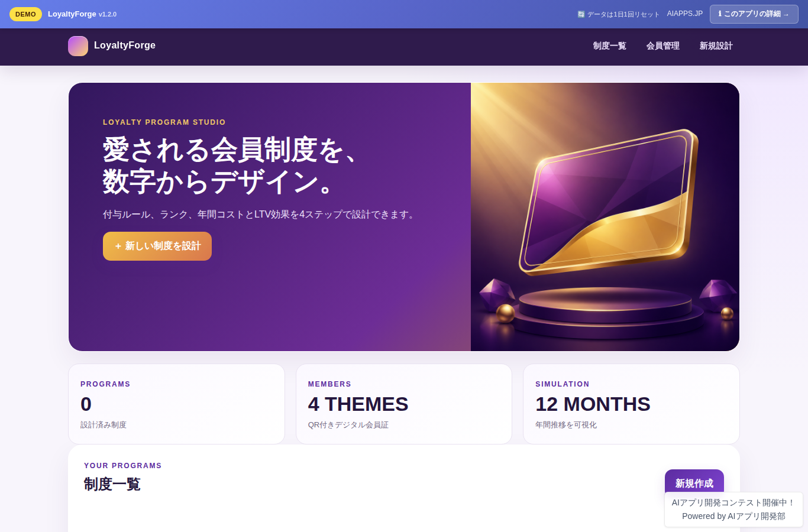Screen dimensions: 808x532
Task: Click the golden card hero image
Action: tap(605, 217)
